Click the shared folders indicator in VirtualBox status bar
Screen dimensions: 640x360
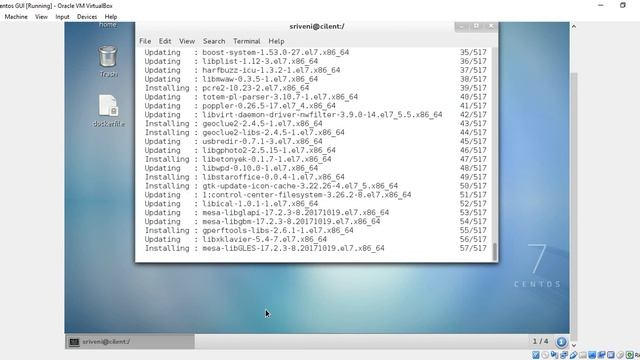point(583,355)
